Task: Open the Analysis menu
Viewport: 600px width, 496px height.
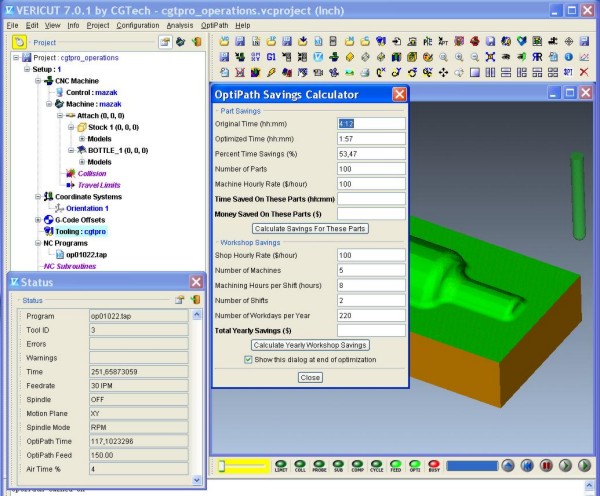Action: point(180,25)
